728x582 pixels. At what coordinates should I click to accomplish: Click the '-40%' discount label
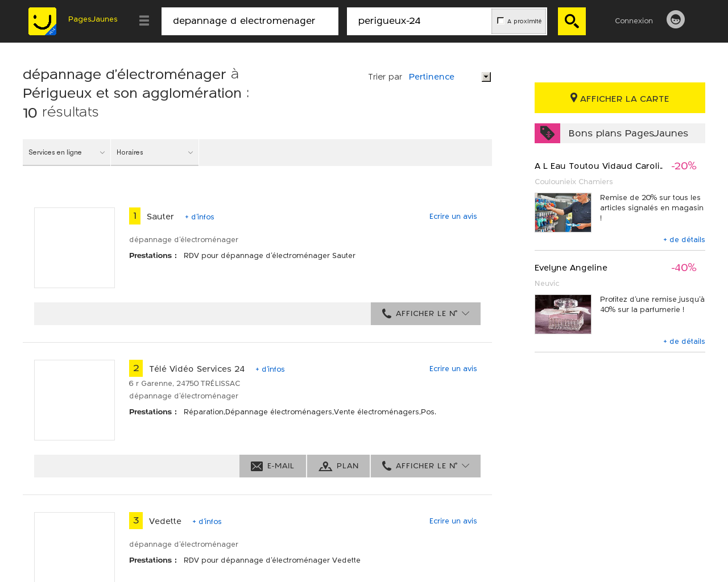click(x=684, y=268)
